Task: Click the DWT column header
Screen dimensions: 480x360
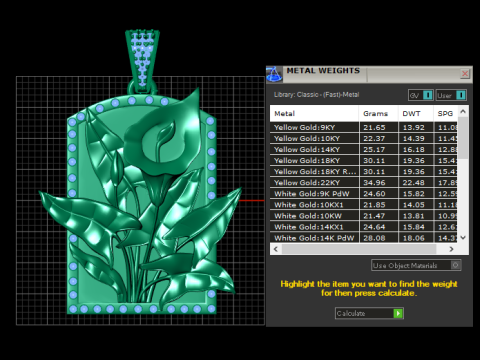Action: click(416, 114)
